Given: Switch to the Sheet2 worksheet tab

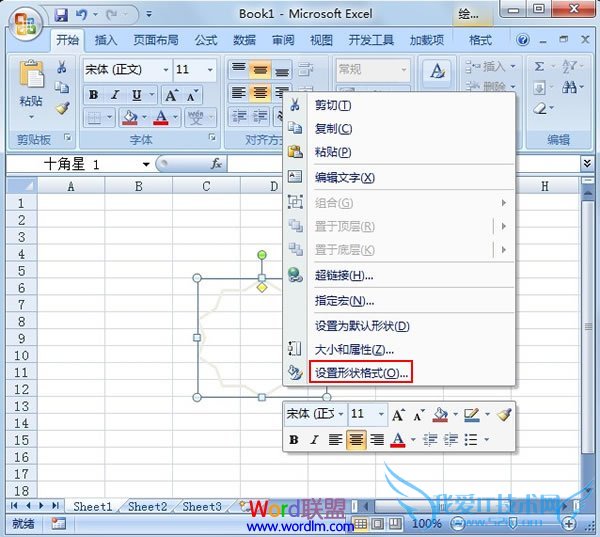Looking at the screenshot, I should tap(147, 506).
